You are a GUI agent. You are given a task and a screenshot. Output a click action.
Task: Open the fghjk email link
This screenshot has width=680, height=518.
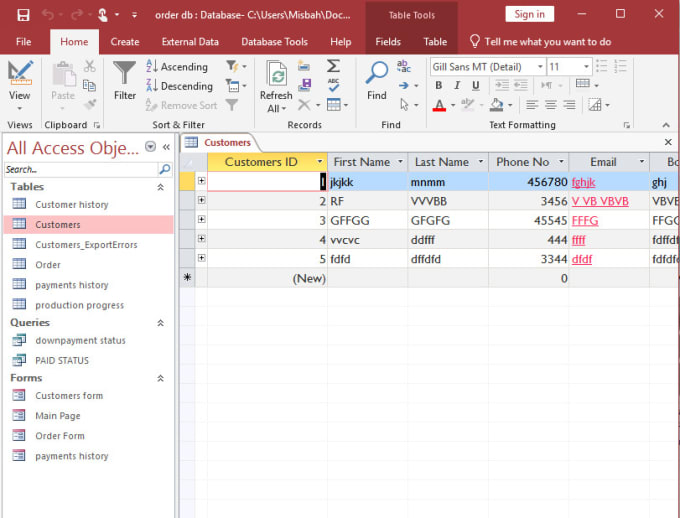pos(583,182)
